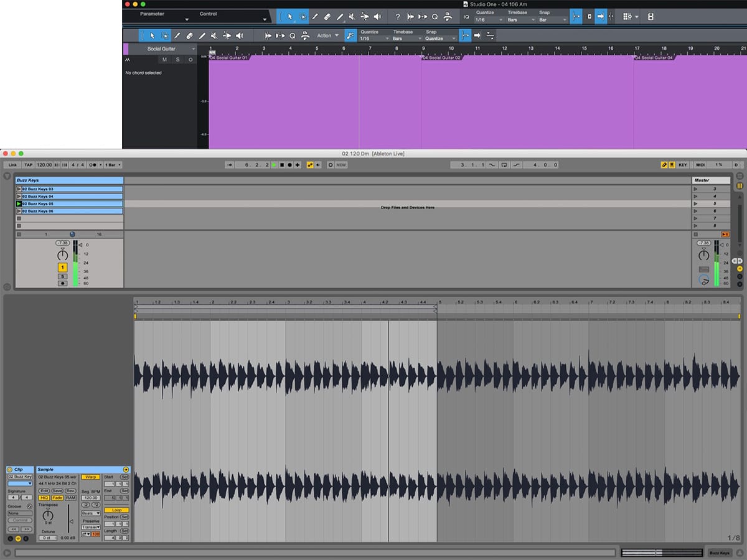The image size is (747, 560).
Task: Click the question mark help icon in Studio One
Action: (x=398, y=17)
